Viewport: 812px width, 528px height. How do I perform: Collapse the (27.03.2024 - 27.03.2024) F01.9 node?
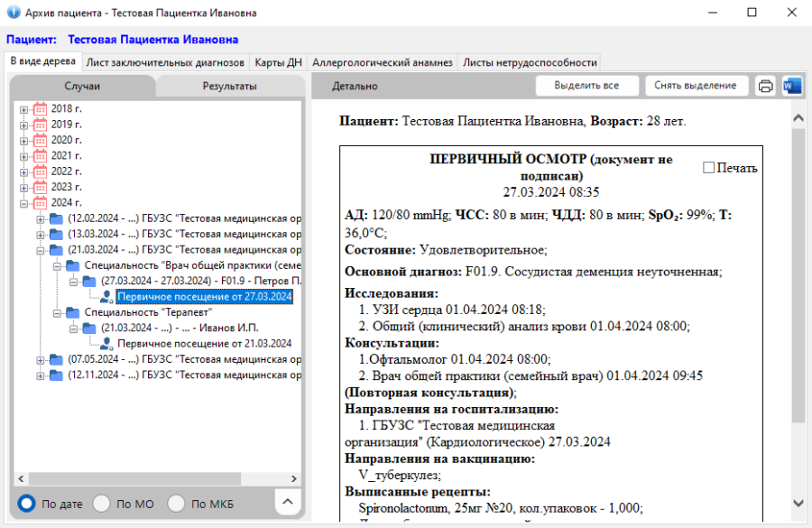pos(74,282)
